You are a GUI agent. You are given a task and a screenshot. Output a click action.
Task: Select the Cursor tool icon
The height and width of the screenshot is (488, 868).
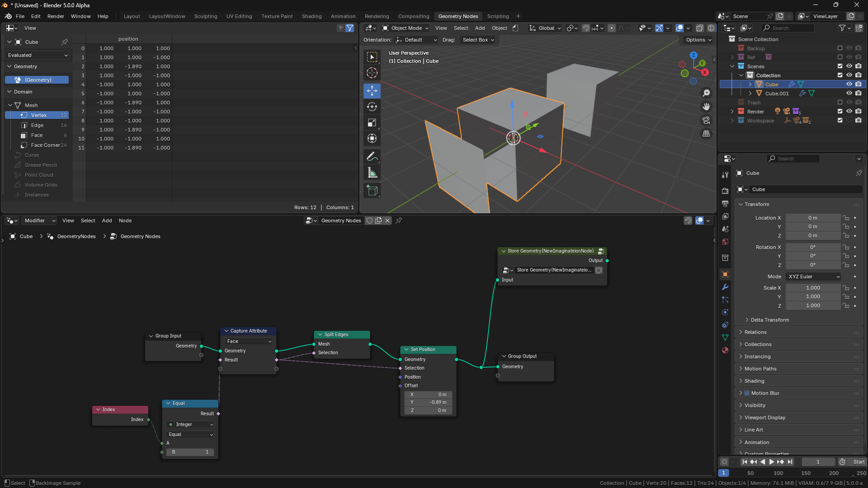click(372, 73)
